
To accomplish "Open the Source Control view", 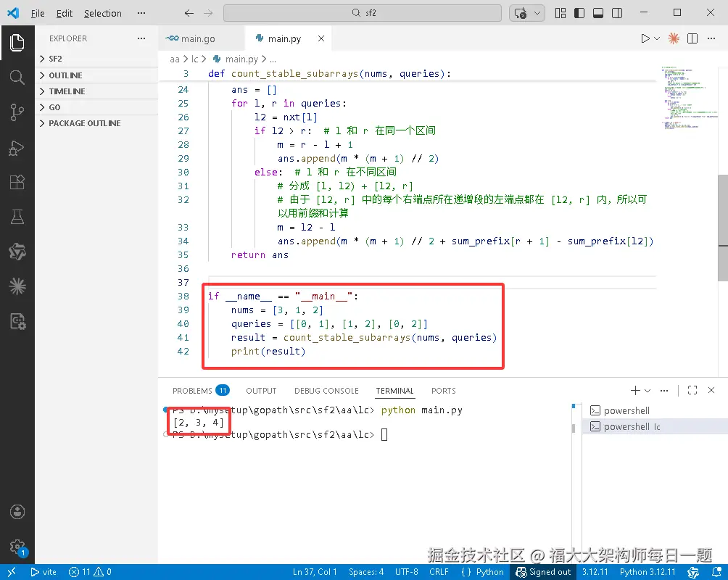I will tap(17, 112).
